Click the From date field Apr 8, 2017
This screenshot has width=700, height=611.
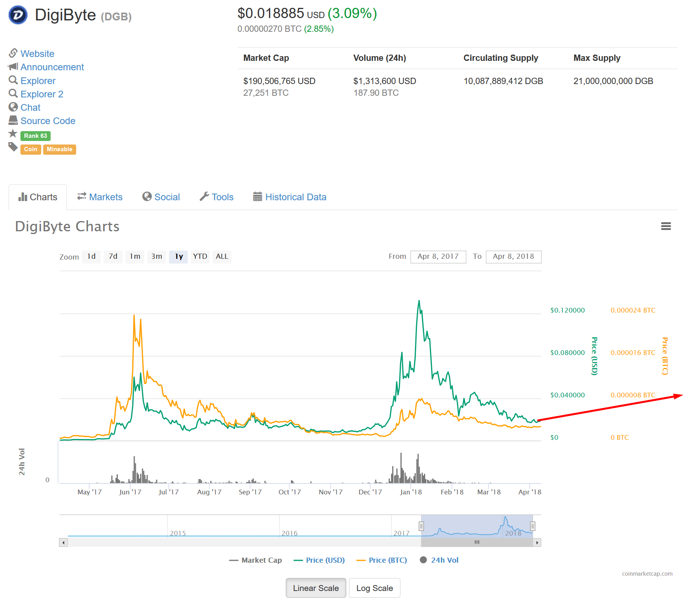click(x=438, y=256)
